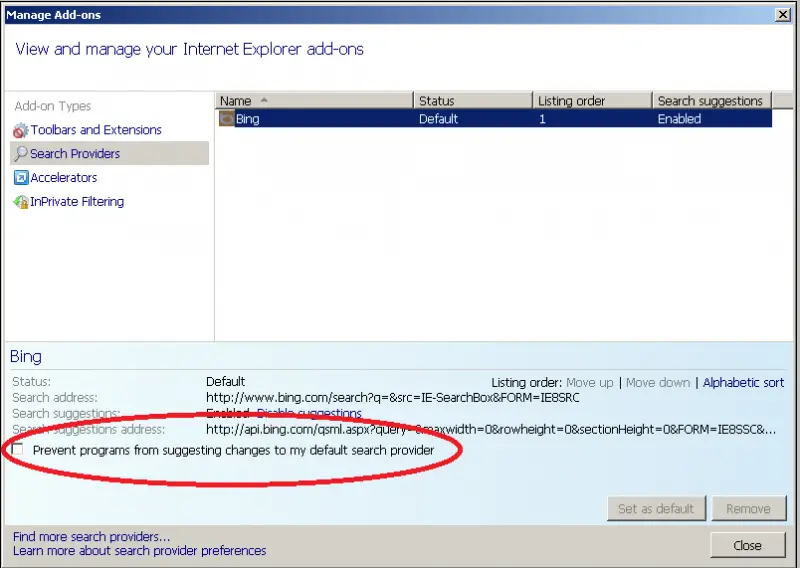Tick Prevent programs from suggesting changes checkbox
This screenshot has height=568, width=800.
coord(18,449)
